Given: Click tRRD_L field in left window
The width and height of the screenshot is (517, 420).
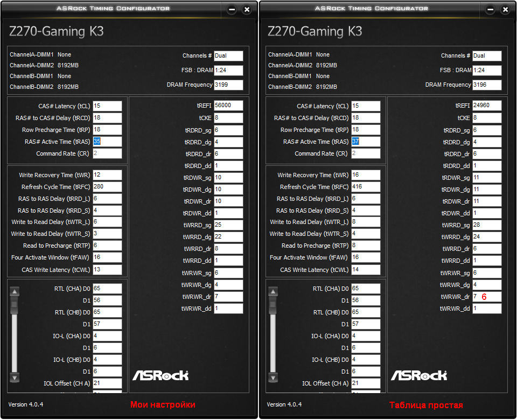Looking at the screenshot, I should point(107,199).
